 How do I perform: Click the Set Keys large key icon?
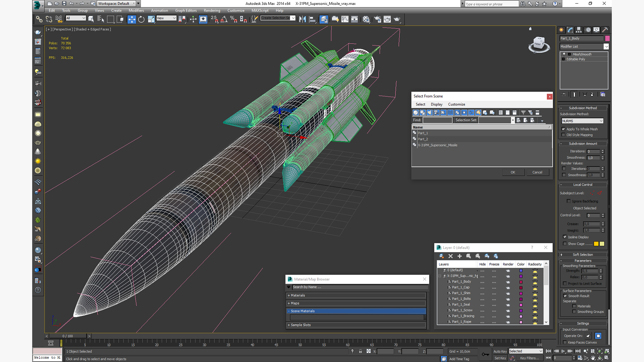click(x=485, y=354)
